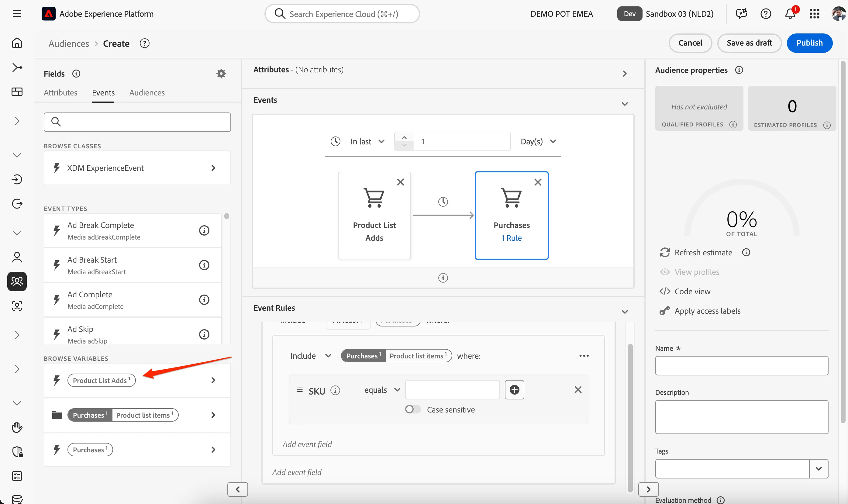848x504 pixels.
Task: Switch to the Audiences fields tab
Action: pyautogui.click(x=147, y=93)
